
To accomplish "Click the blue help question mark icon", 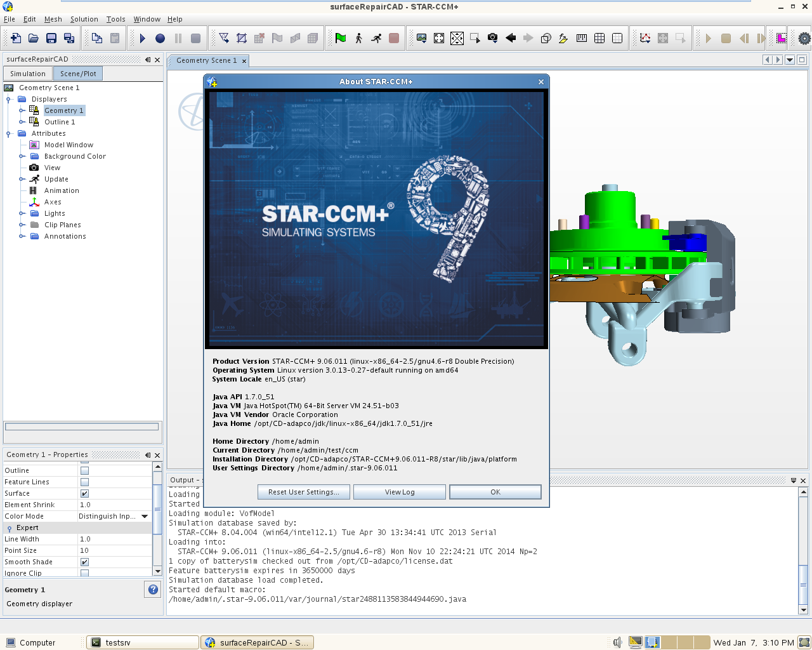I will tap(153, 590).
